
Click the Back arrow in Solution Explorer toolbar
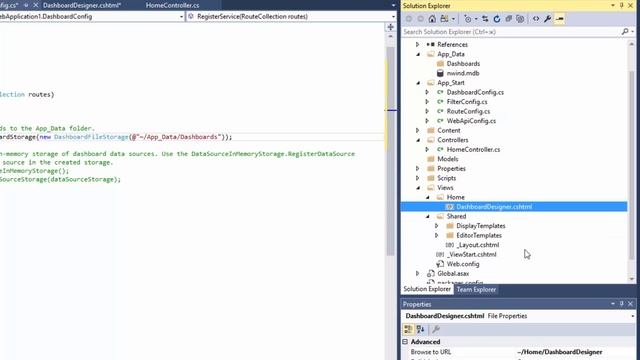409,19
